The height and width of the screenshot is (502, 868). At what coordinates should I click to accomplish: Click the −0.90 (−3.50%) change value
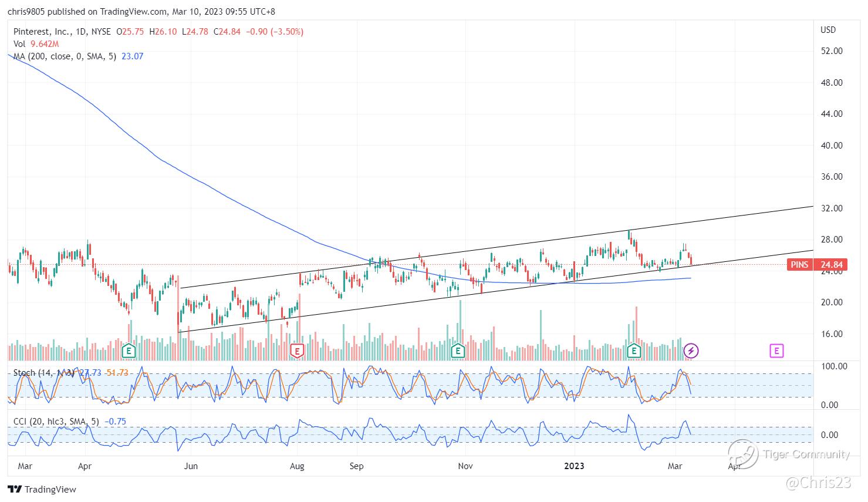click(274, 32)
